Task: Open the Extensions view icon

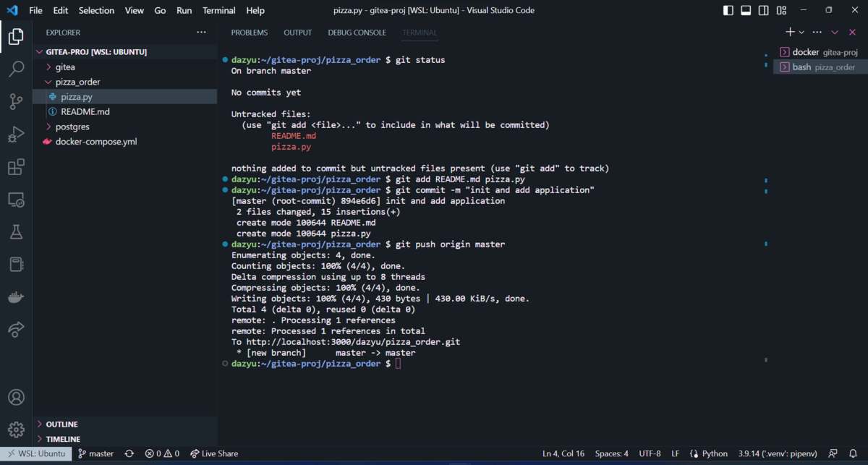Action: (16, 168)
